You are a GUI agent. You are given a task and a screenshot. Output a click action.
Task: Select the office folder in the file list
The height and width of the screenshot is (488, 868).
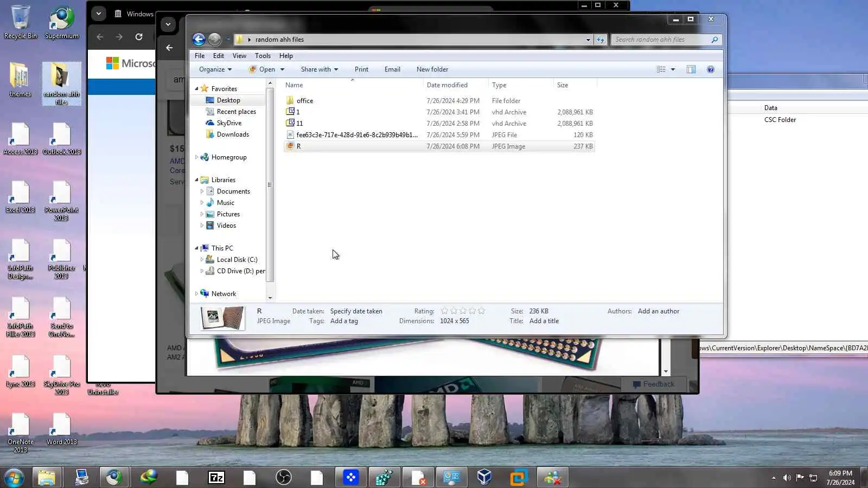click(305, 101)
